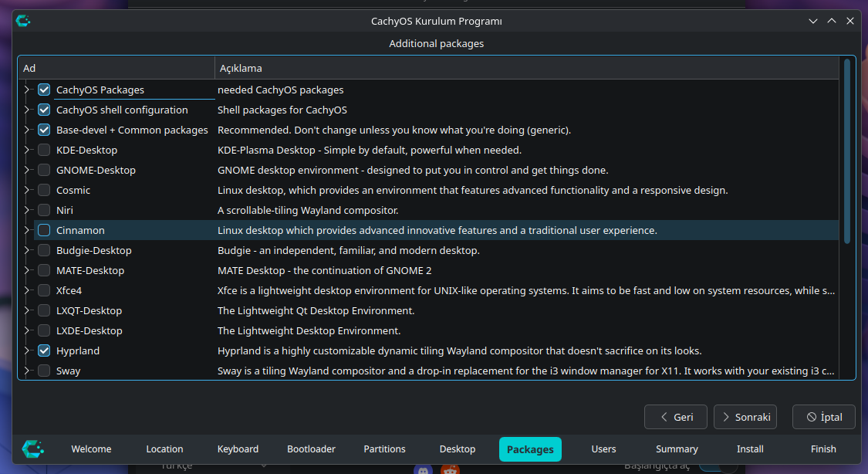Click the Sonraki next button
Screen dimensions: 868x474
[745, 417]
